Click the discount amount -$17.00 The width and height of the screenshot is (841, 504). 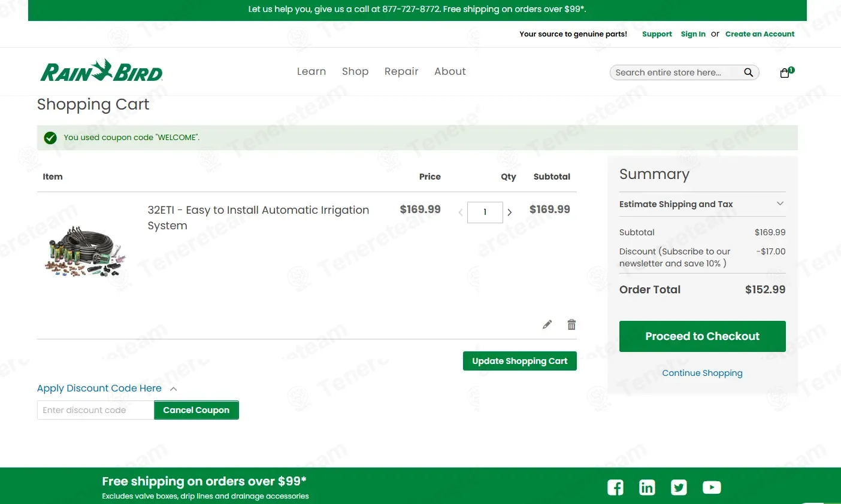(x=771, y=251)
